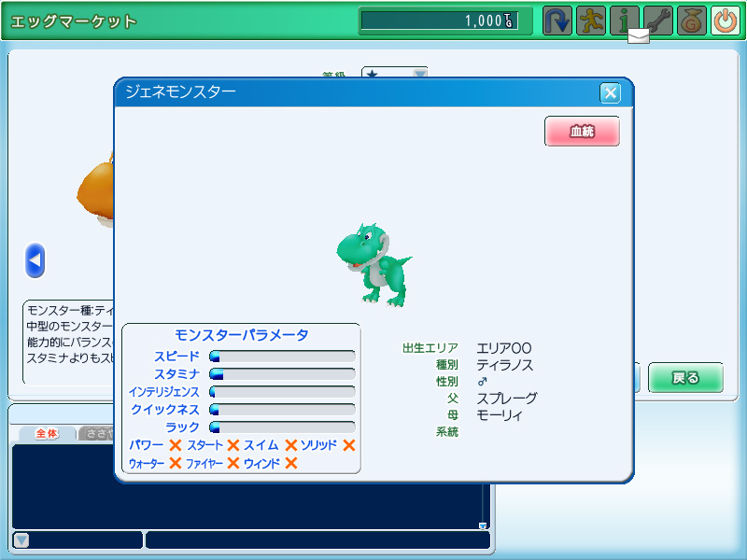Click the スタミナ parameter bar
Screen dimensions: 747x560
(282, 374)
